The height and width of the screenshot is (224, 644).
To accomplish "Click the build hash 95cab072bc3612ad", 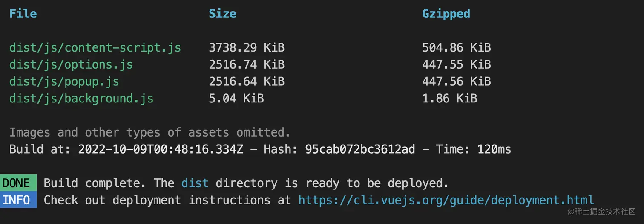I will [x=360, y=149].
